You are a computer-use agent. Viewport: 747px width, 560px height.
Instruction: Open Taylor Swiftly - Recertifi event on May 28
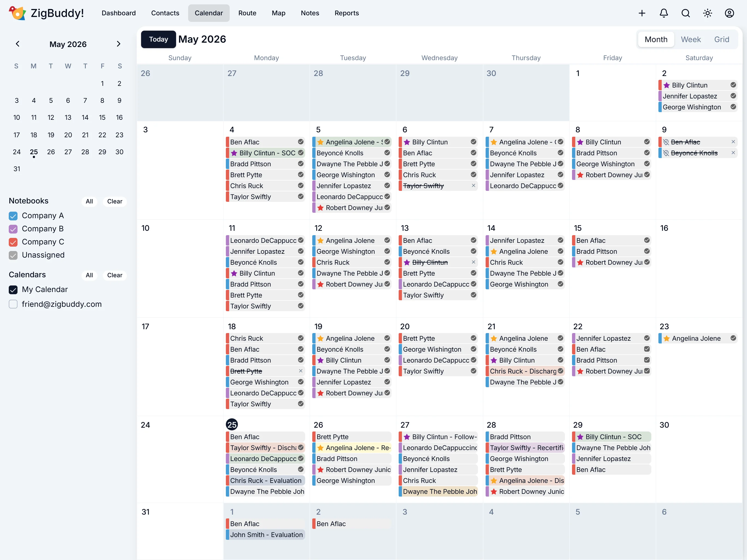pos(525,448)
